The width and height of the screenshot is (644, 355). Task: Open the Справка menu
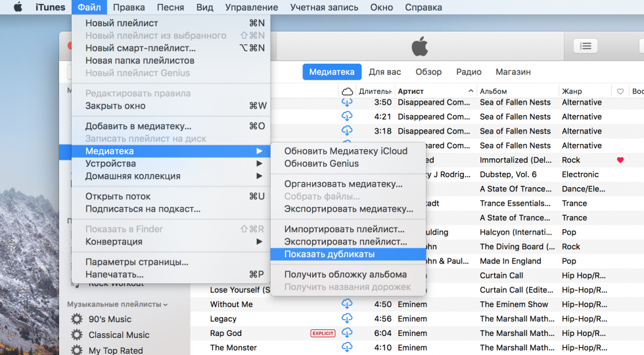pyautogui.click(x=423, y=7)
